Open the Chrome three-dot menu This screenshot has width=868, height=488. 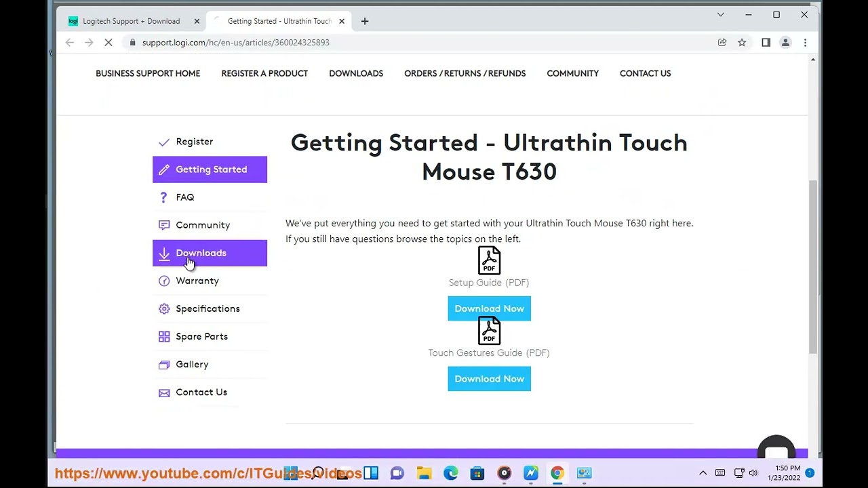[805, 43]
